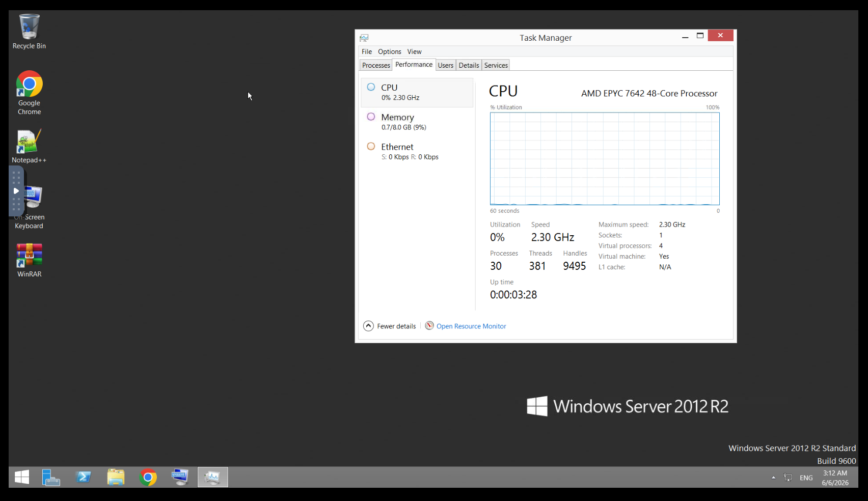Click the Fewer details label

tap(396, 326)
